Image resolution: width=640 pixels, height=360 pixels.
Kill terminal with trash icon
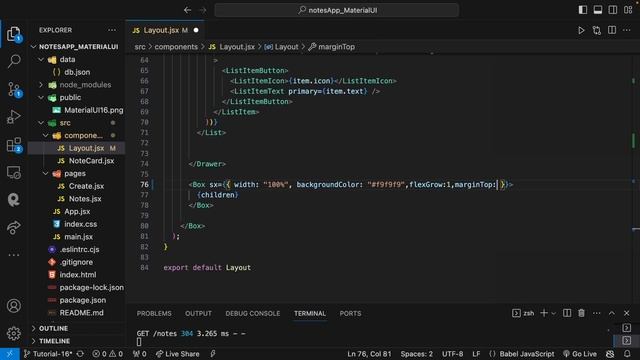click(581, 313)
